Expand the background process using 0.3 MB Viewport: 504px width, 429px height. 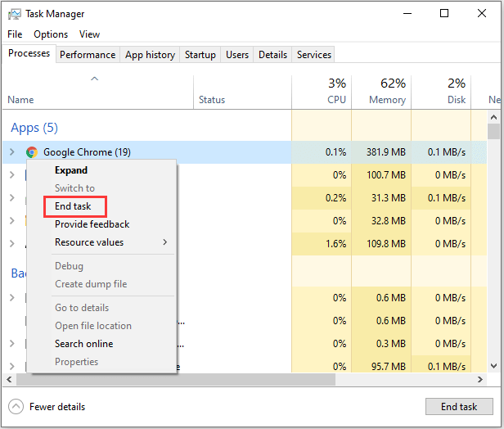point(12,344)
